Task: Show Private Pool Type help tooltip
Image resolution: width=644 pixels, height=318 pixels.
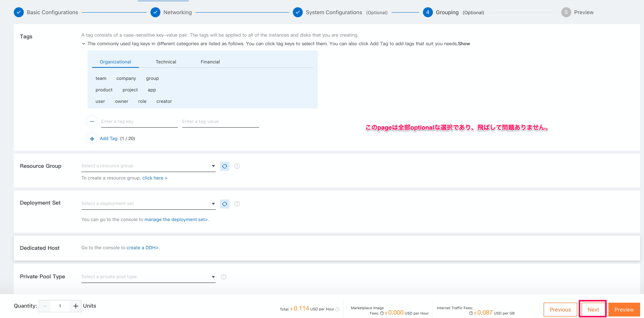Action: (224, 277)
